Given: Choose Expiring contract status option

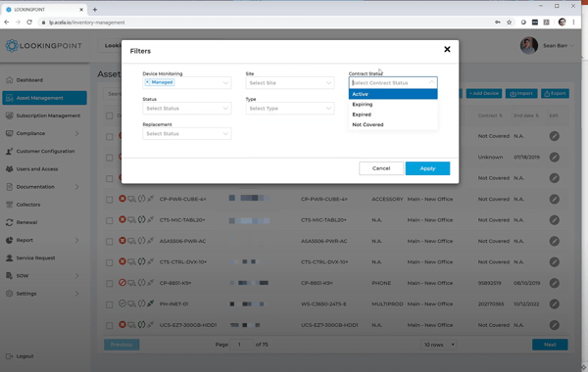Looking at the screenshot, I should tap(393, 104).
